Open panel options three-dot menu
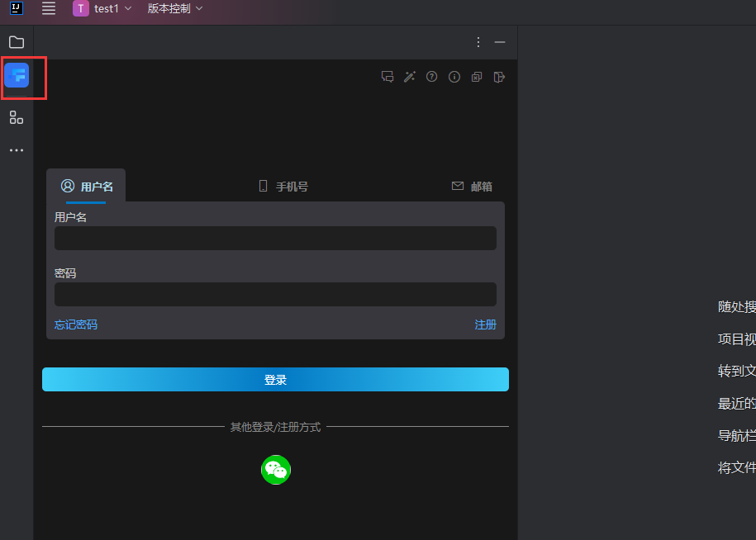The height and width of the screenshot is (540, 756). 478,42
